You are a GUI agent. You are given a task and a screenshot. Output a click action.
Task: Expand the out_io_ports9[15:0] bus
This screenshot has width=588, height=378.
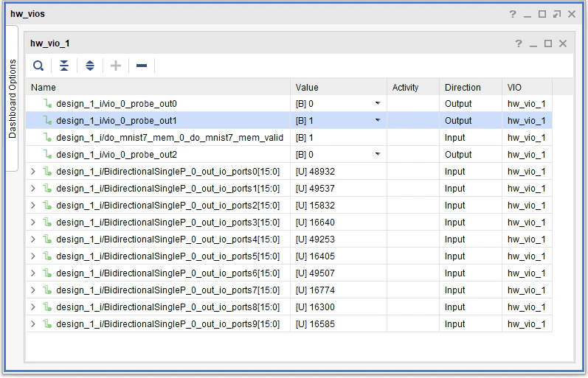pyautogui.click(x=33, y=323)
